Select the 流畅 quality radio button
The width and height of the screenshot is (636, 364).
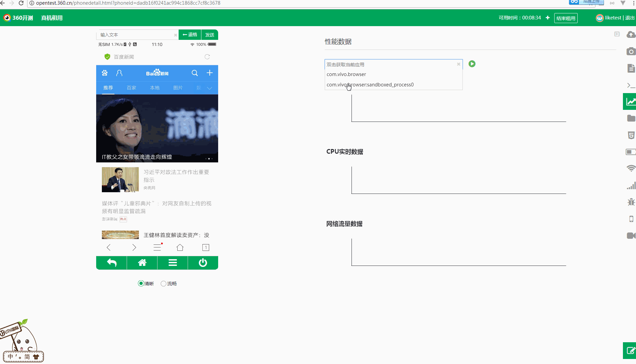tap(164, 284)
